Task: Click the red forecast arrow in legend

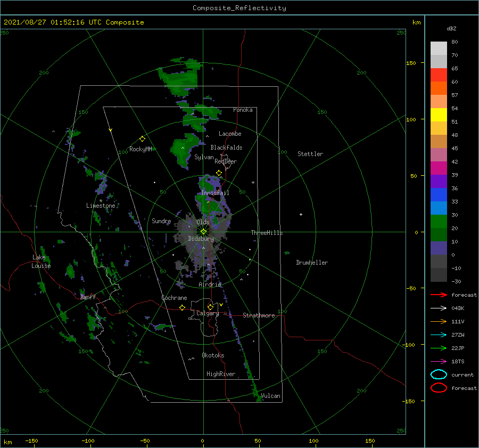Action: click(x=439, y=295)
